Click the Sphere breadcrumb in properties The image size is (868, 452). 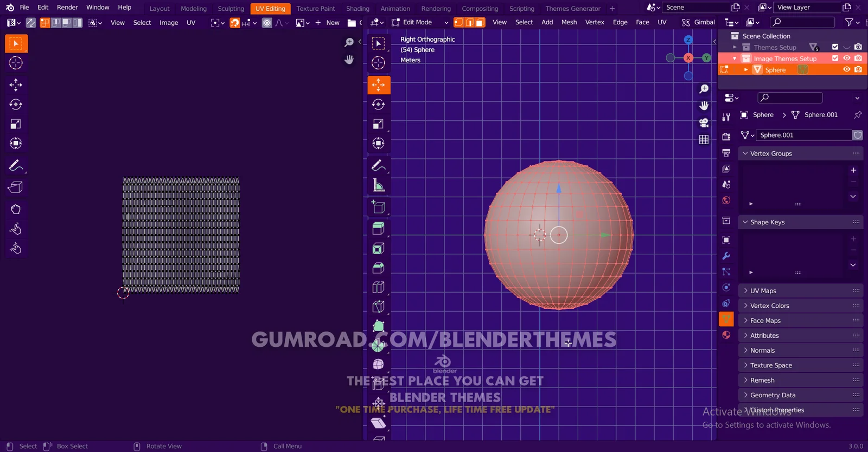757,115
